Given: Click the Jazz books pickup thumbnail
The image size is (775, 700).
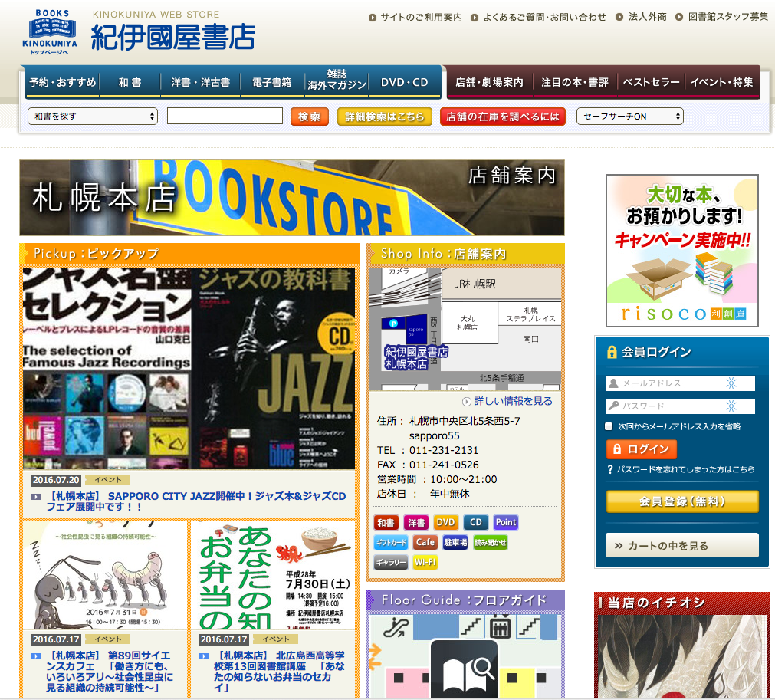Looking at the screenshot, I should (189, 368).
